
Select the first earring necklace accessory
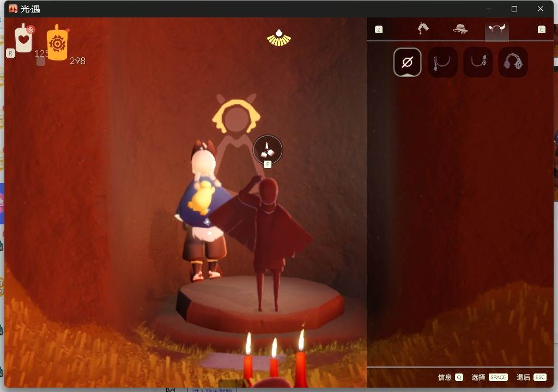[x=442, y=62]
